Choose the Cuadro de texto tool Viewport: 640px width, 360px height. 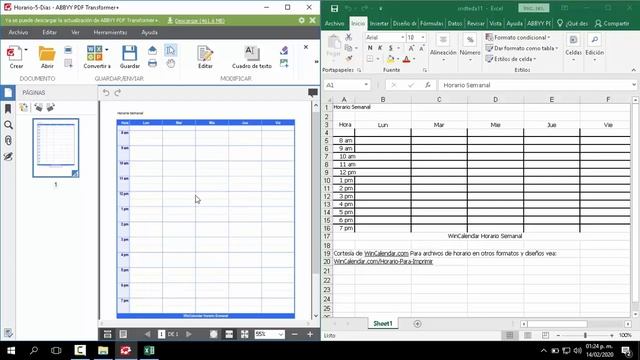[251, 57]
